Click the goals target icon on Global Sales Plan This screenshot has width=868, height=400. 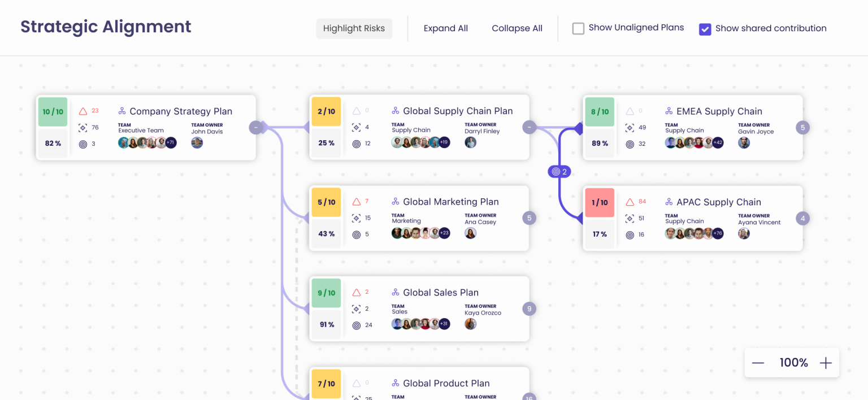[357, 325]
